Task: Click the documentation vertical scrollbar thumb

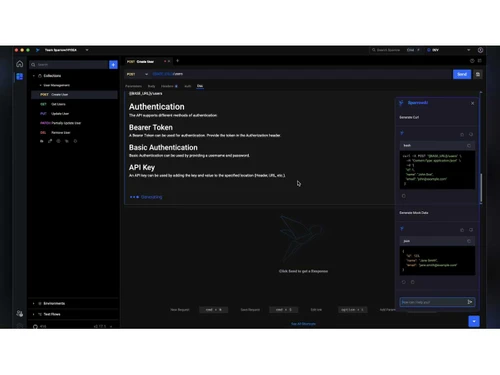Action: tap(481, 188)
